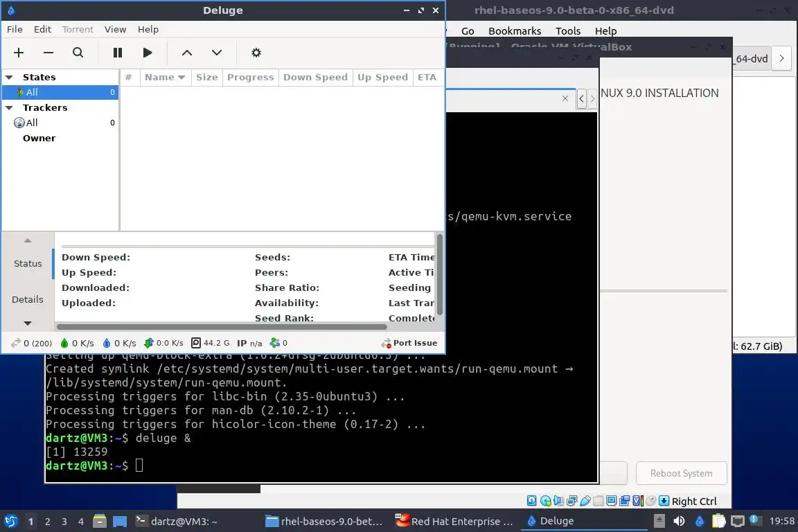Click the path bar scroll-right chevron
Screen dimensions: 798x532
coord(781,59)
